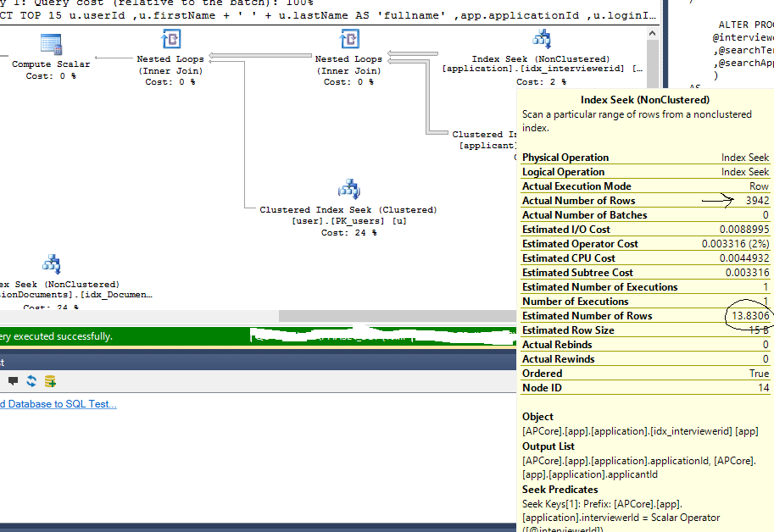Image resolution: width=774 pixels, height=532 pixels.
Task: Click 'Index Seek (NonClustered)' tooltip title
Action: tap(644, 100)
